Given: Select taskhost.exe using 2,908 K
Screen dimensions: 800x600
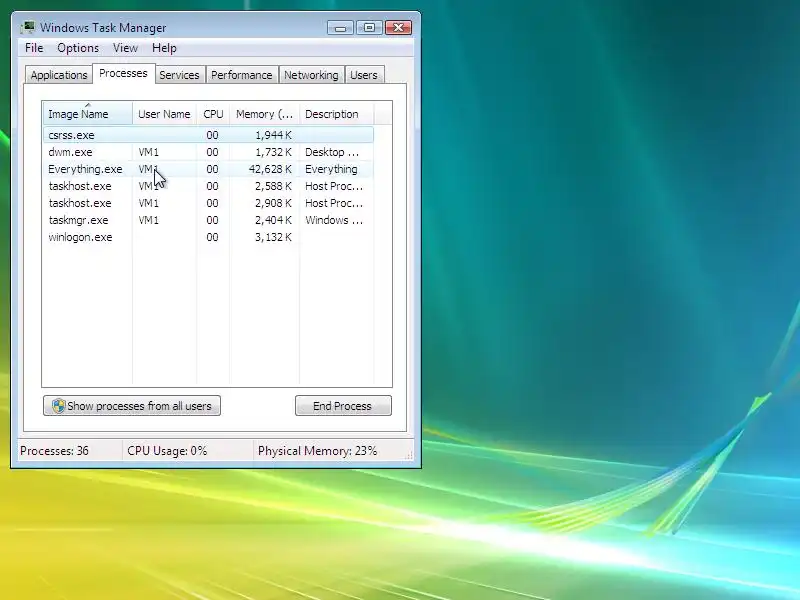Looking at the screenshot, I should (208, 203).
